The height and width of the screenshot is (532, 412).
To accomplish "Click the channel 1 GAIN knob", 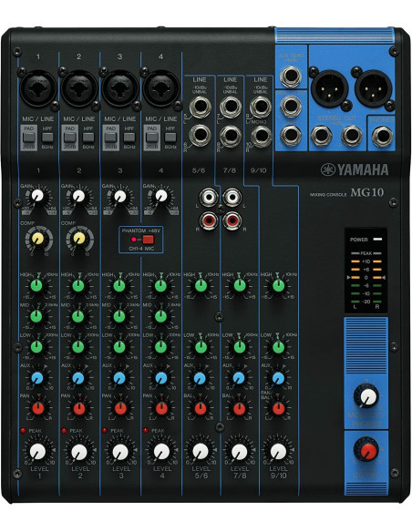I will pyautogui.click(x=37, y=196).
